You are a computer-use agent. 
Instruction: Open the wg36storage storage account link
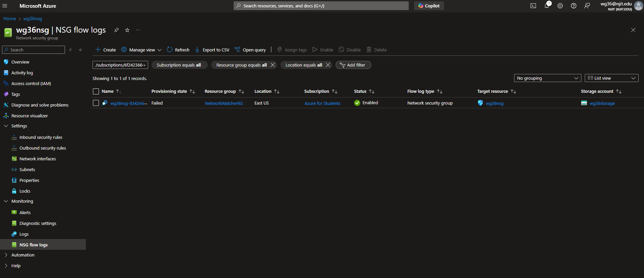pos(602,103)
